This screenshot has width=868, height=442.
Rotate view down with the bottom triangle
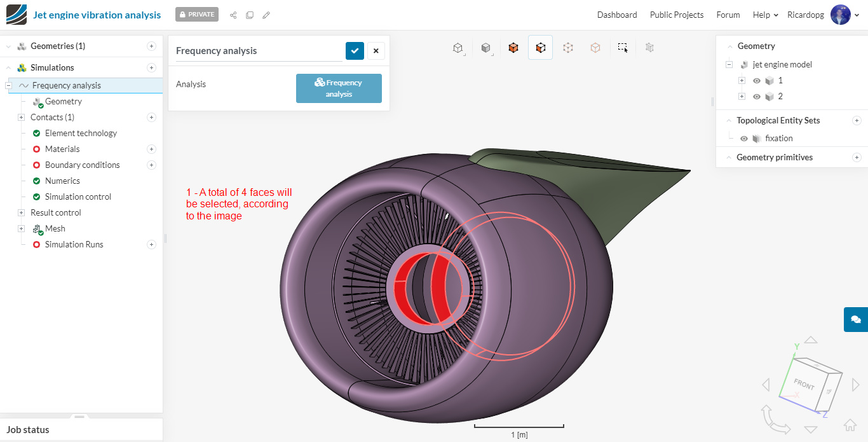click(x=810, y=429)
